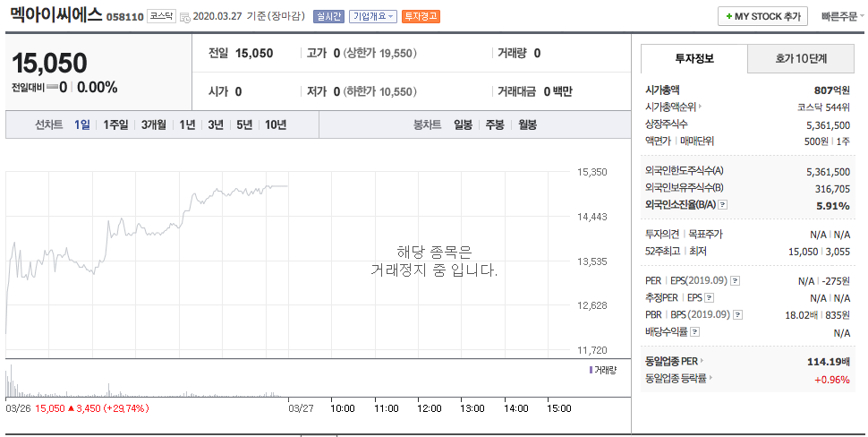Click the clock icon beside 2020.03.27 date
Viewport: 868px width, 437px height.
click(185, 17)
